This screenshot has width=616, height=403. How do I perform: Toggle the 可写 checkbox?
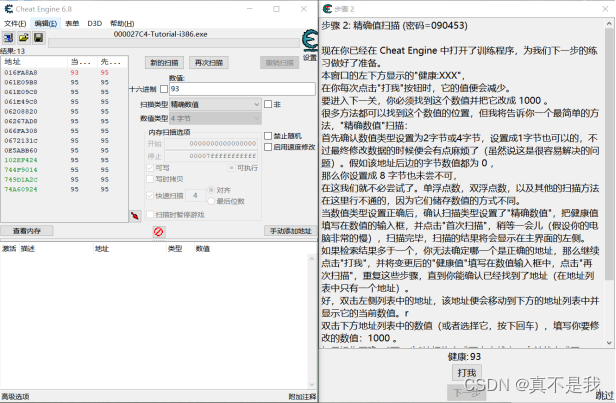point(150,168)
